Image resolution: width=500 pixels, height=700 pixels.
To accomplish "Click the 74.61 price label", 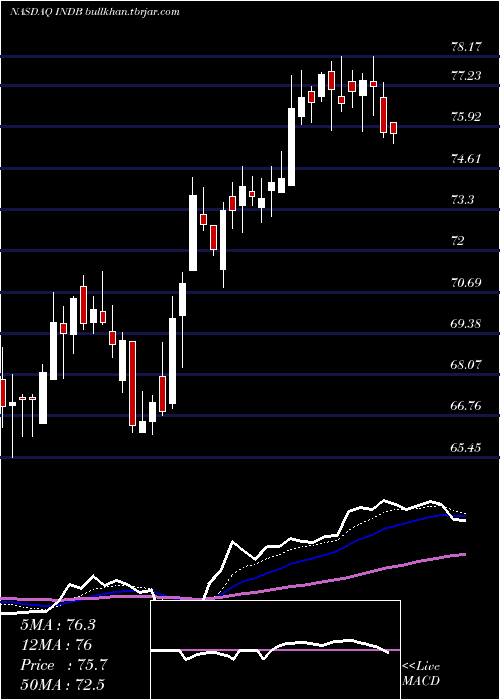I will (x=466, y=158).
